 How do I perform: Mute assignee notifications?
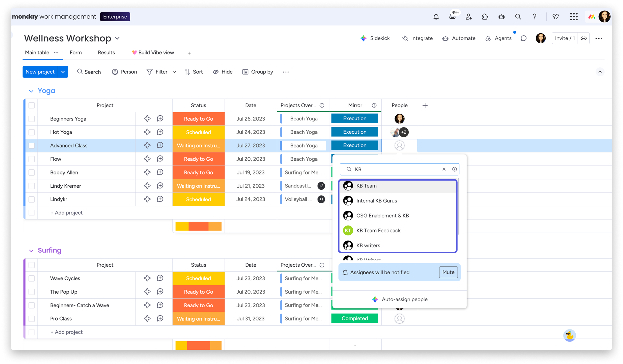[448, 272]
